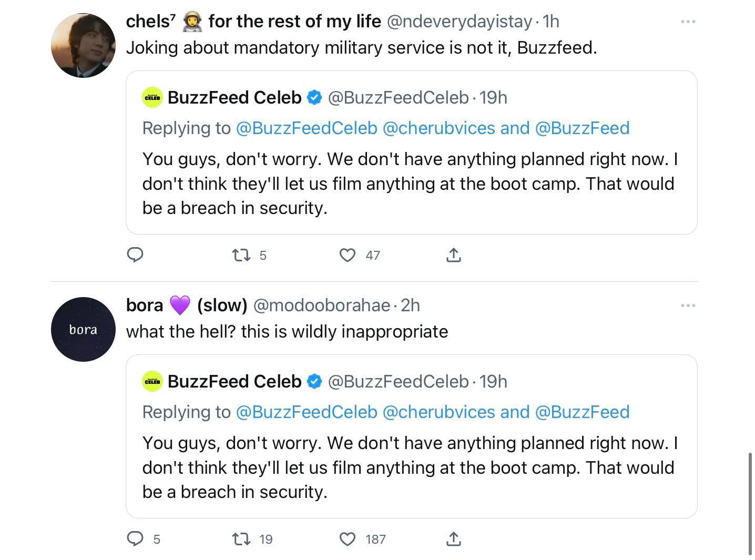
Task: Share chels' tweet via share icon
Action: pos(453,256)
